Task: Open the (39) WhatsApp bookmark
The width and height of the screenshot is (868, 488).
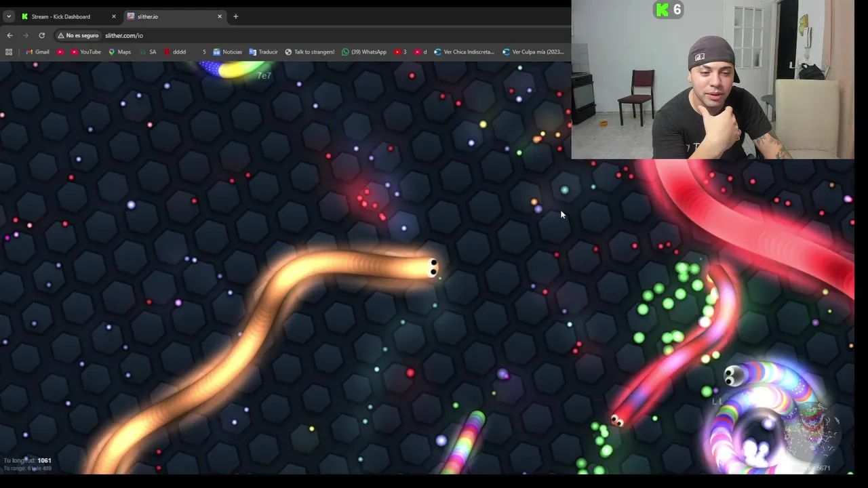Action: tap(364, 52)
